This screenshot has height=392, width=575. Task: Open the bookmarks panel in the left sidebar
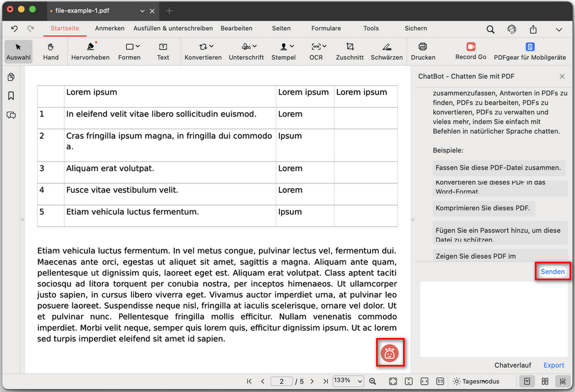click(x=11, y=96)
